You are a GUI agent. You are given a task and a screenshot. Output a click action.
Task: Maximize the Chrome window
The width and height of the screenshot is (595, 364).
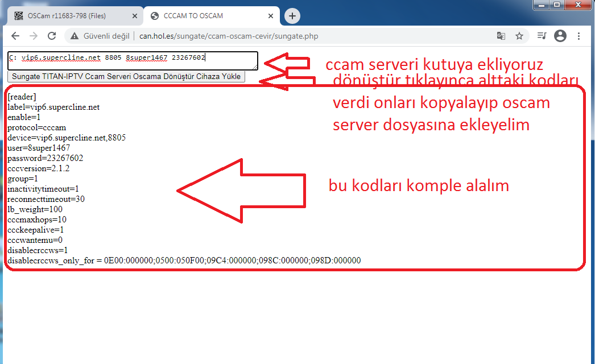coord(557,5)
